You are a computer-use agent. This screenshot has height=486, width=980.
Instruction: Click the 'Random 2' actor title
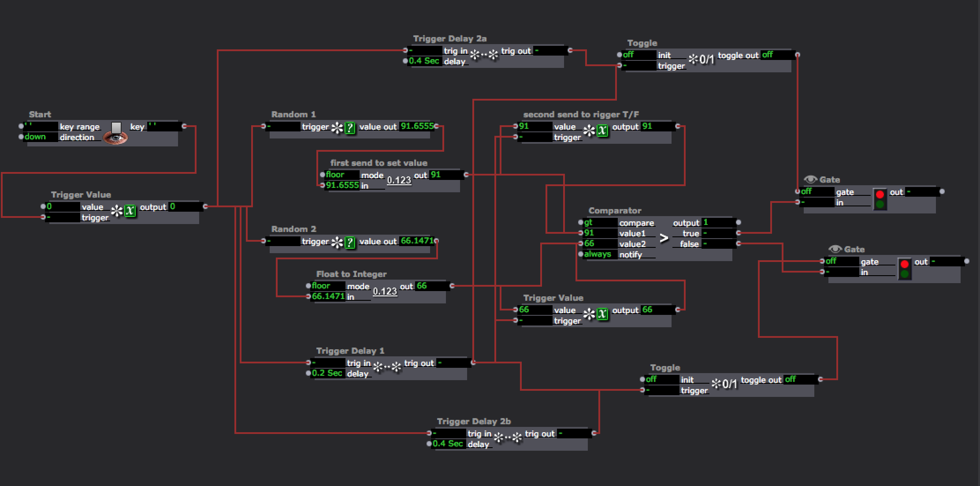[x=293, y=229]
